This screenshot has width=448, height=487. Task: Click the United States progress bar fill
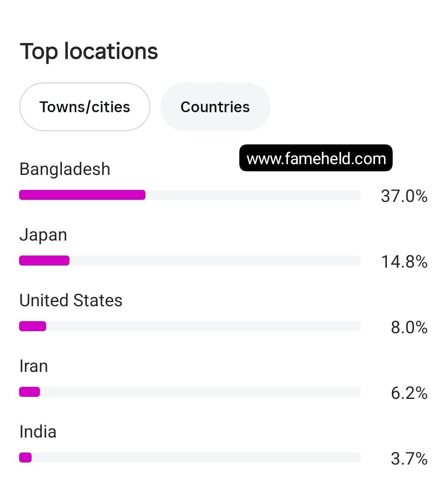[32, 326]
